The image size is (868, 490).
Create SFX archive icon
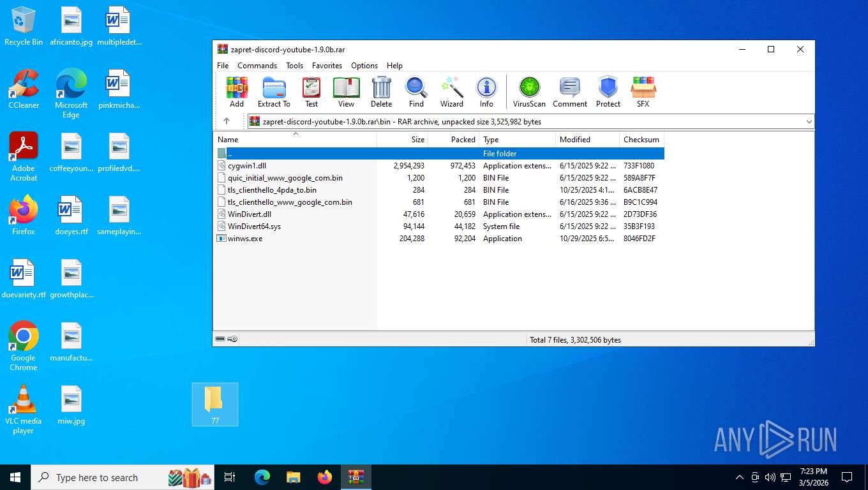pos(643,92)
